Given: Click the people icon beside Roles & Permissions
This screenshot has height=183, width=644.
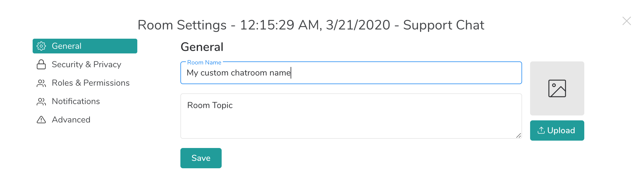Looking at the screenshot, I should tap(41, 83).
